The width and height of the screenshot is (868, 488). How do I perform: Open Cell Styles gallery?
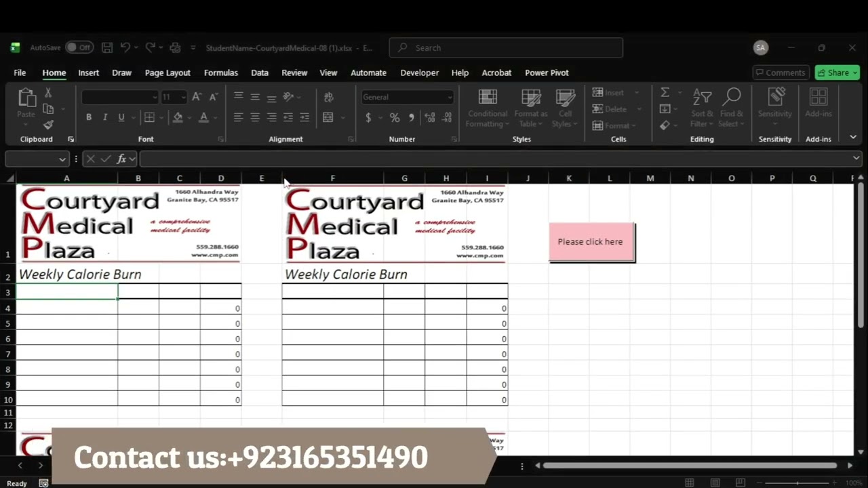coord(565,108)
